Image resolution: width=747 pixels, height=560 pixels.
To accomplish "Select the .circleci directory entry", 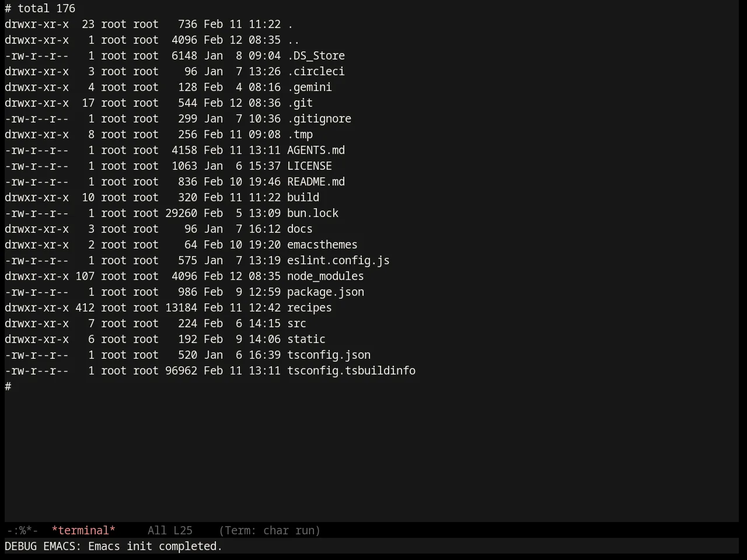I will click(x=316, y=71).
